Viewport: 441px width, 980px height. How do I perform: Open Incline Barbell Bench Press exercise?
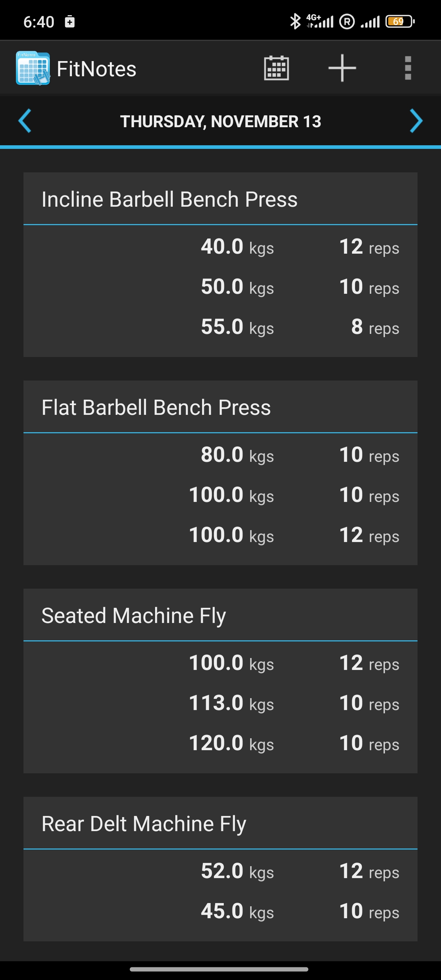tap(169, 199)
